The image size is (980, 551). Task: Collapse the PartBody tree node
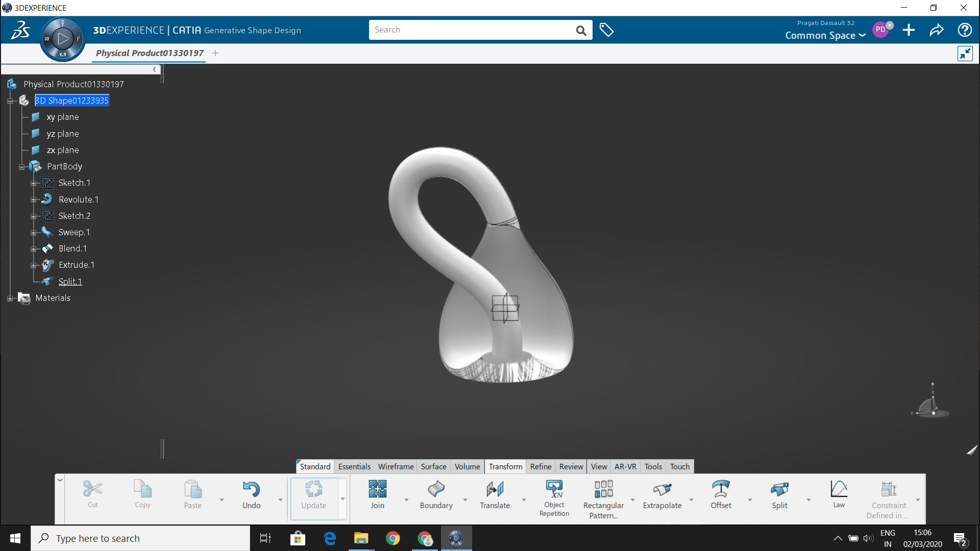22,167
